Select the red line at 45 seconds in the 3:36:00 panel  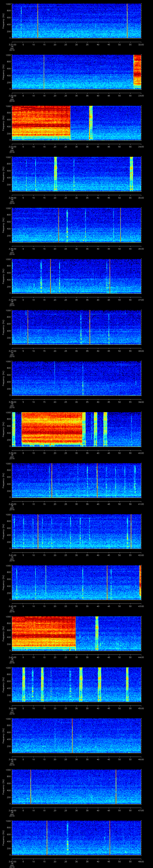(x=110, y=276)
